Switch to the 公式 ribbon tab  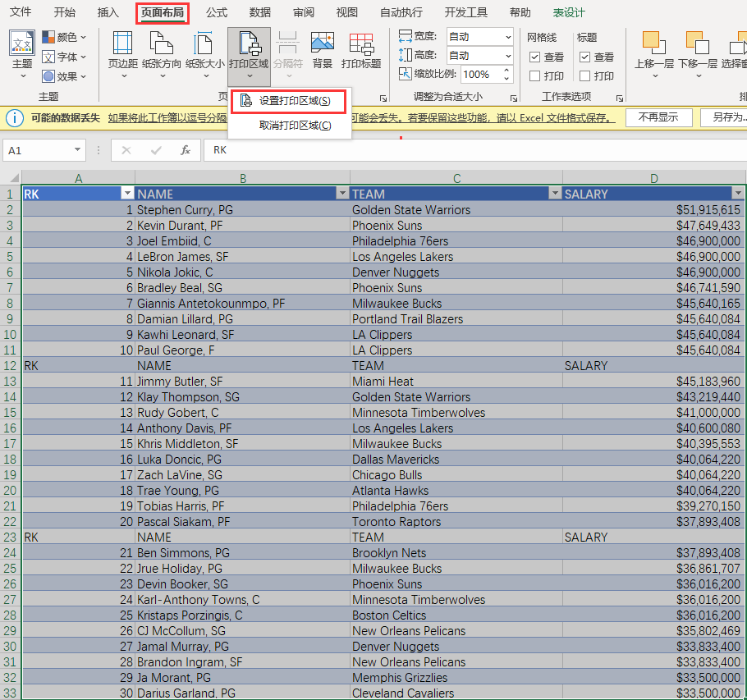click(x=217, y=12)
